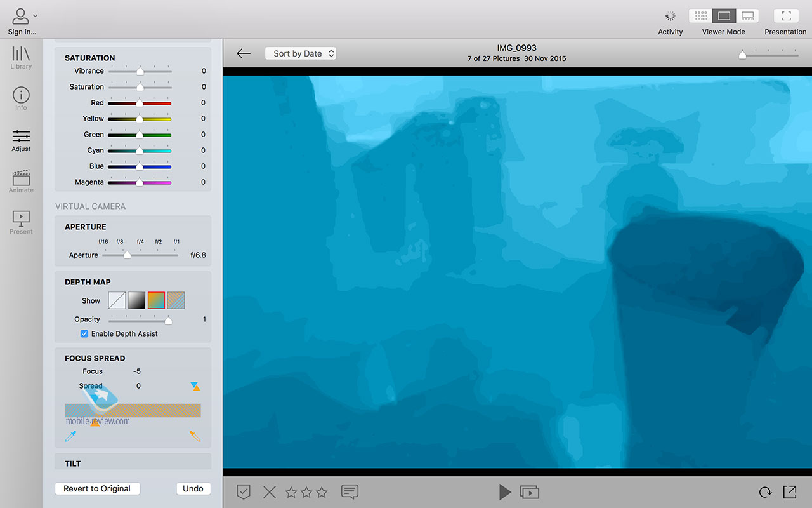
Task: Rate picture with second star
Action: [306, 492]
